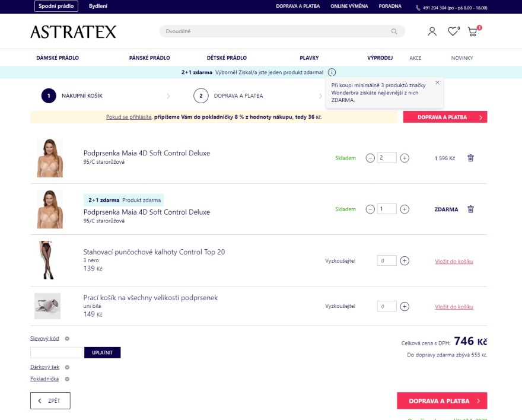The height and width of the screenshot is (420, 522).
Task: Decrease quantity of the ZDARMA bra
Action: pos(370,209)
